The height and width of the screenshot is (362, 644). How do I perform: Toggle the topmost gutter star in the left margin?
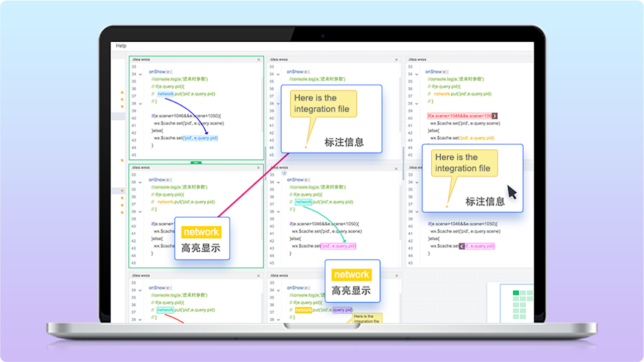(122, 92)
